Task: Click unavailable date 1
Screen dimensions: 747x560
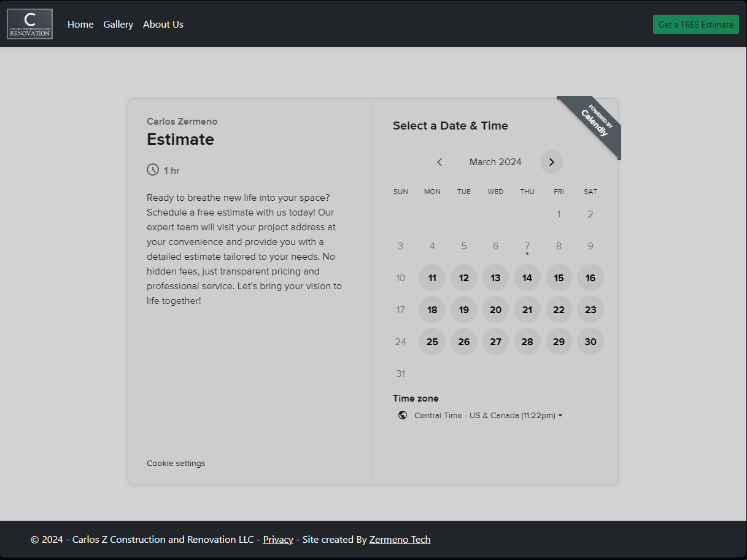Action: [x=559, y=214]
